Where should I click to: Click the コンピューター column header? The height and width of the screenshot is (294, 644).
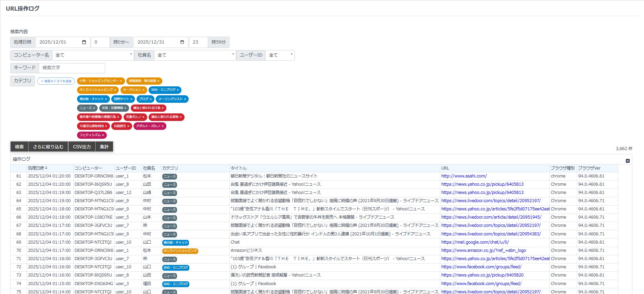point(94,168)
